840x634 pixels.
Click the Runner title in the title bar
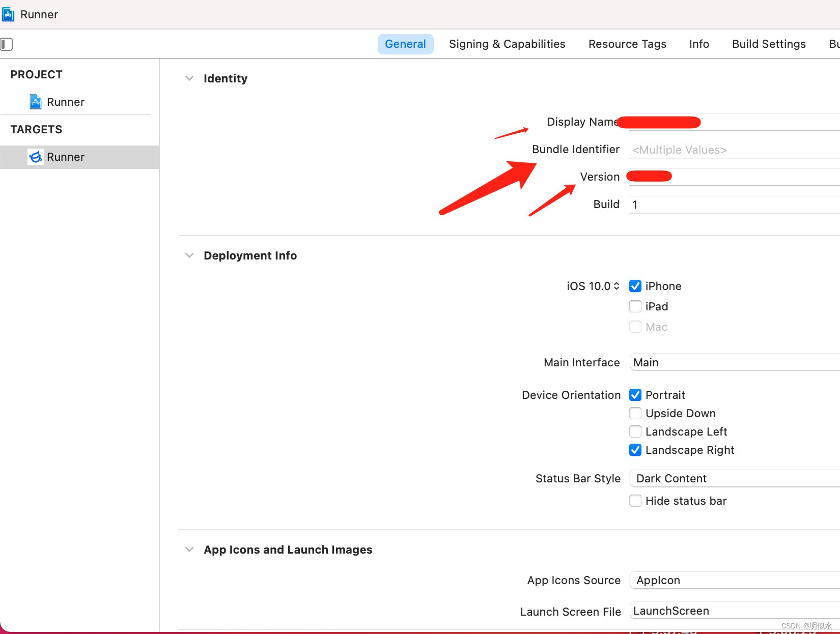point(39,14)
